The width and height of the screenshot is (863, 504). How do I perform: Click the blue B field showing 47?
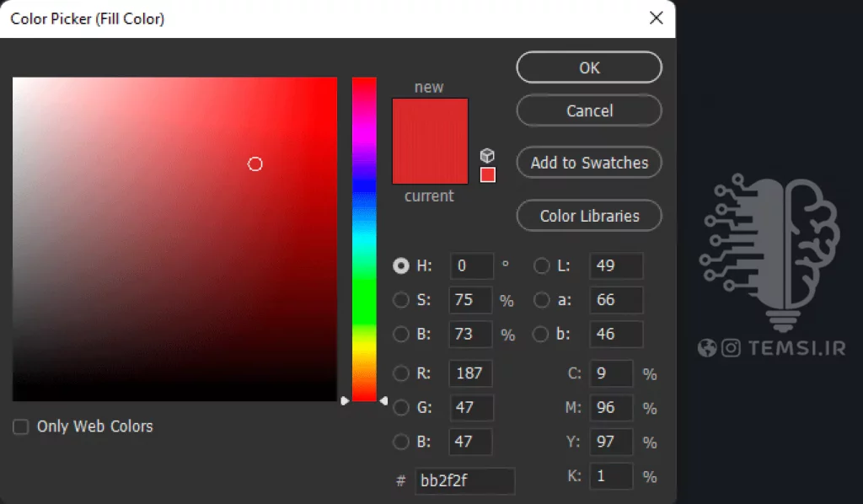pos(471,442)
